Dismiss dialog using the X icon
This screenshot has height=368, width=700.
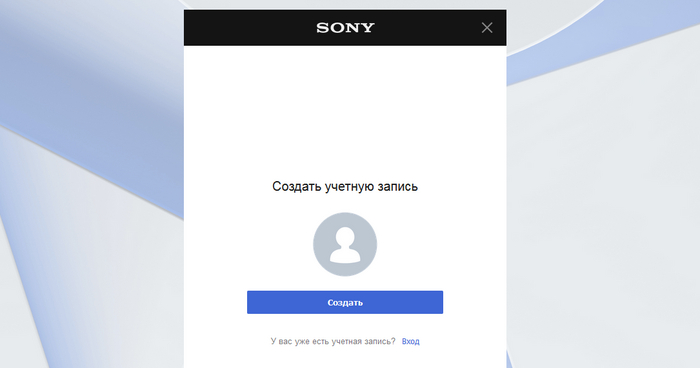[x=487, y=28]
